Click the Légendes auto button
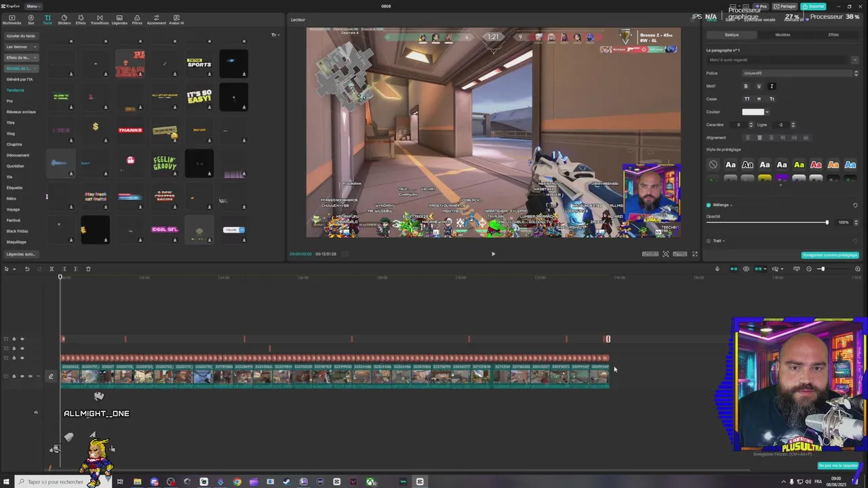The width and height of the screenshot is (868, 488). (20, 254)
